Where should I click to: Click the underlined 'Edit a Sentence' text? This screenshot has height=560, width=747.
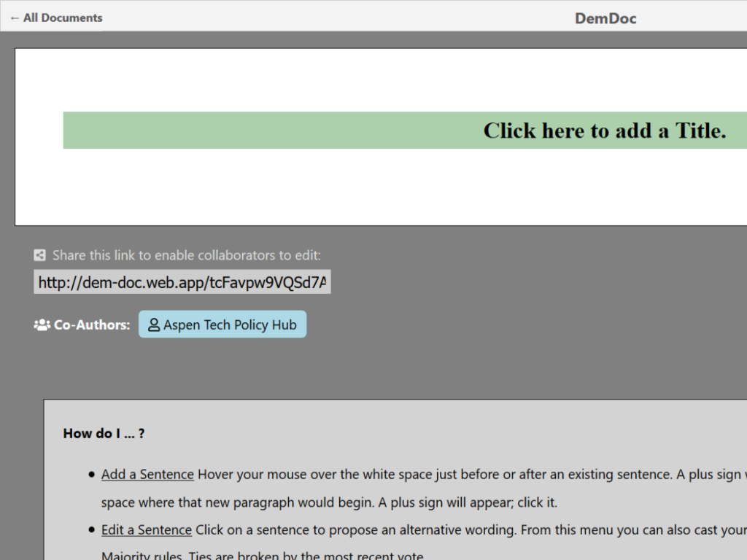[x=146, y=530]
